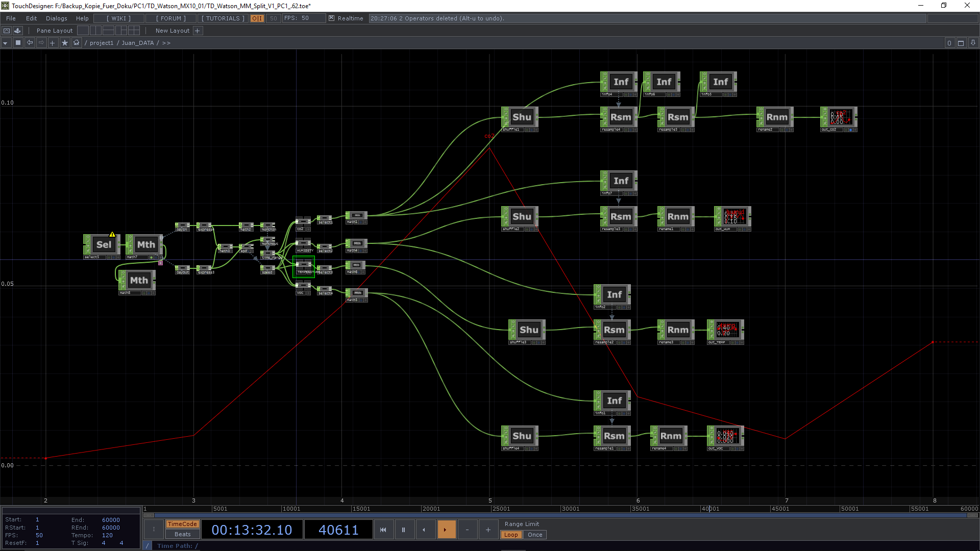Click the home network icon in path bar
This screenshot has width=980, height=551.
77,43
